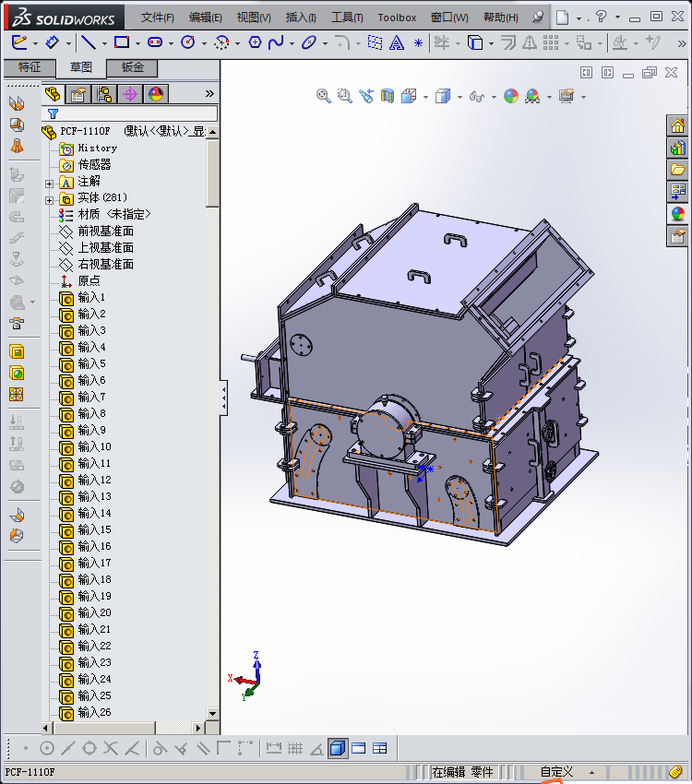Toggle the Angle snap icon
692x784 pixels.
click(316, 749)
